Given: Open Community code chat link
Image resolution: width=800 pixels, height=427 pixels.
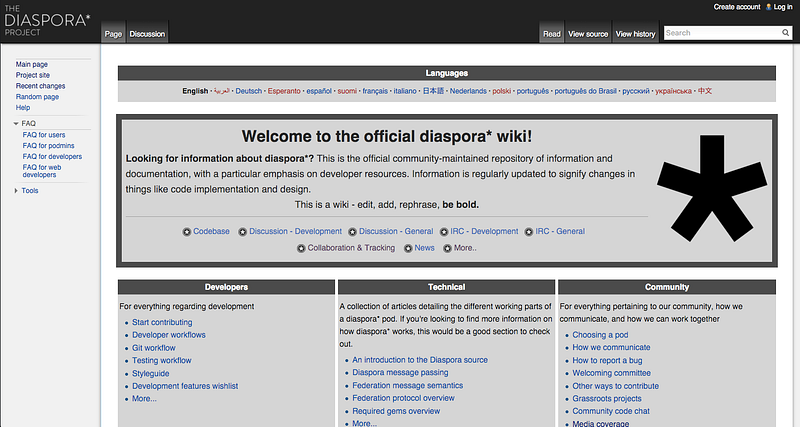Looking at the screenshot, I should pyautogui.click(x=611, y=411).
